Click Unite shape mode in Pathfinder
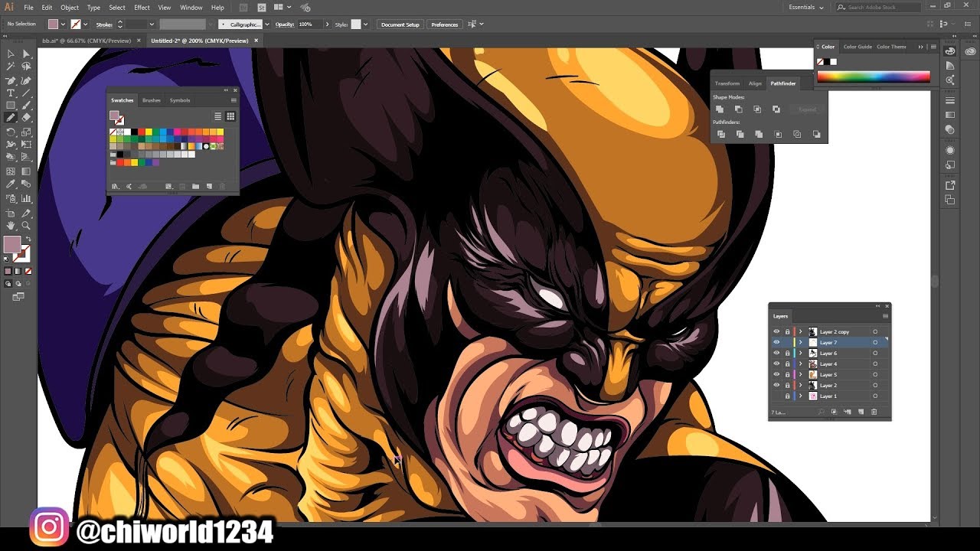This screenshot has width=980, height=551. coord(720,109)
